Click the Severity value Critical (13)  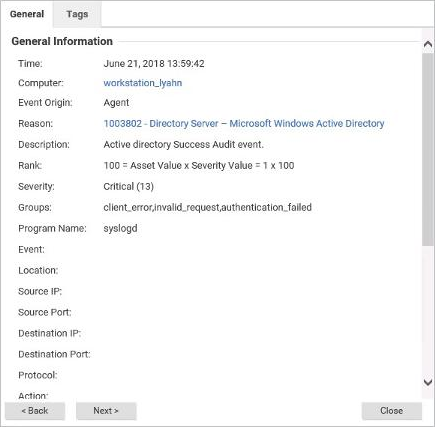(128, 187)
